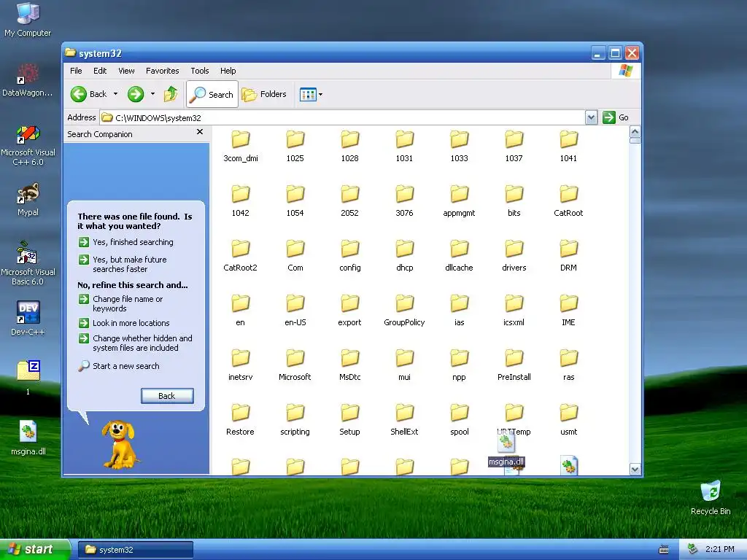Click scroll down arrow in file list

click(x=635, y=469)
